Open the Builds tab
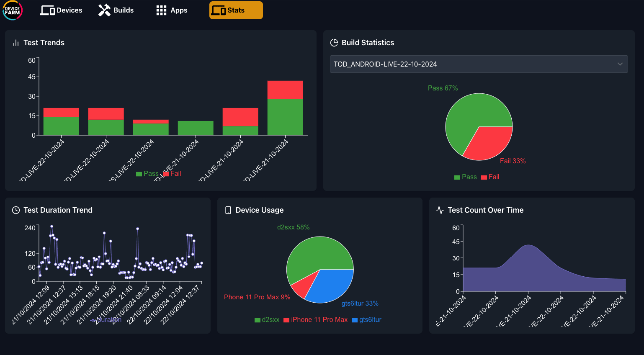Image resolution: width=644 pixels, height=355 pixels. 116,10
